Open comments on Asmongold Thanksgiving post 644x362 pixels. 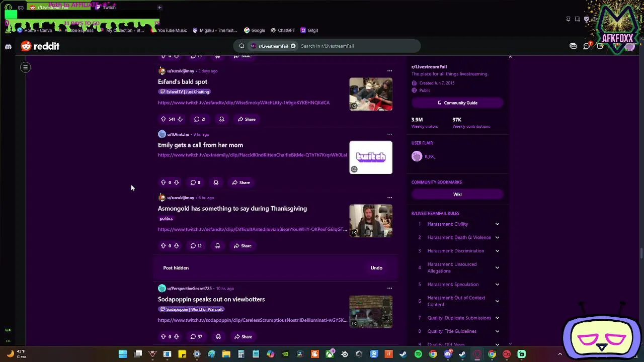pos(196,246)
